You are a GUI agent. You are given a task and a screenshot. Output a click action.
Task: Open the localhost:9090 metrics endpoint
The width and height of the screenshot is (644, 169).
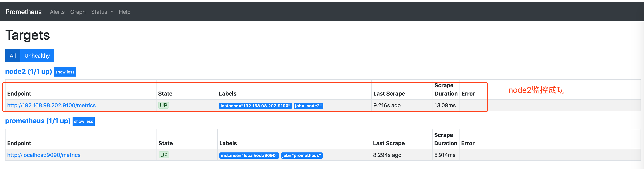44,155
